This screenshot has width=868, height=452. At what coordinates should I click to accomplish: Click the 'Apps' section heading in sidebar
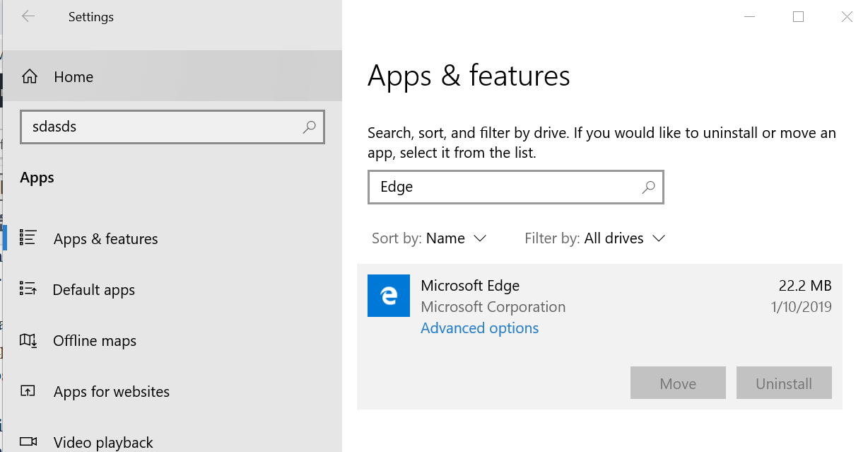tap(37, 178)
